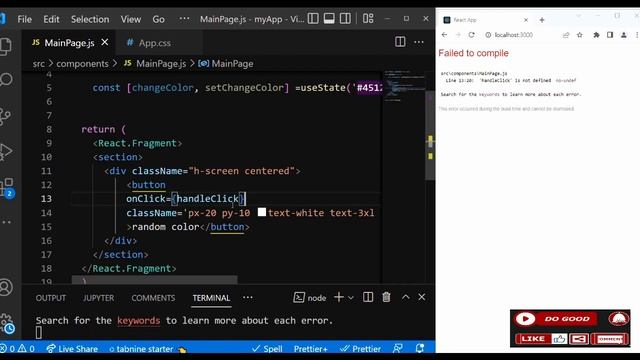Select the node terminal instance
640x360 pixels.
[x=310, y=298]
